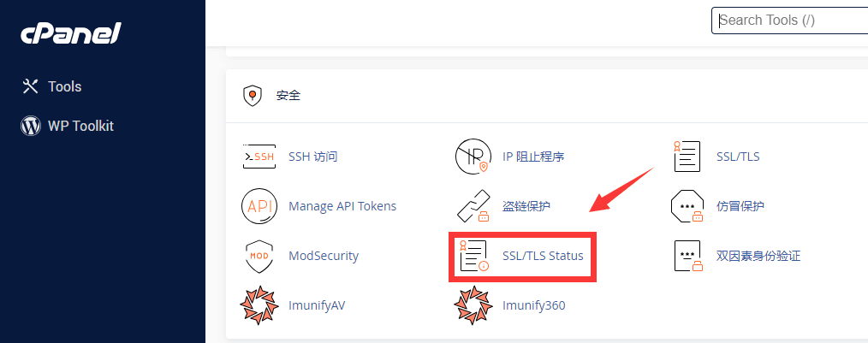Open the SSL/TLS link

pos(737,157)
